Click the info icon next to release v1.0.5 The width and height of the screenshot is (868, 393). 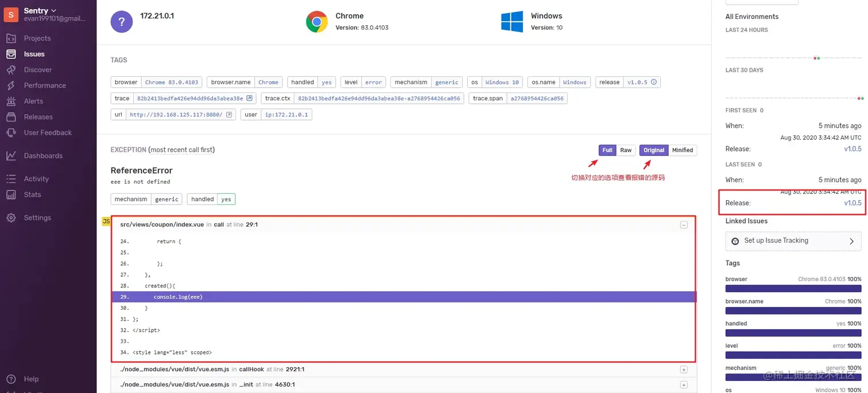654,82
